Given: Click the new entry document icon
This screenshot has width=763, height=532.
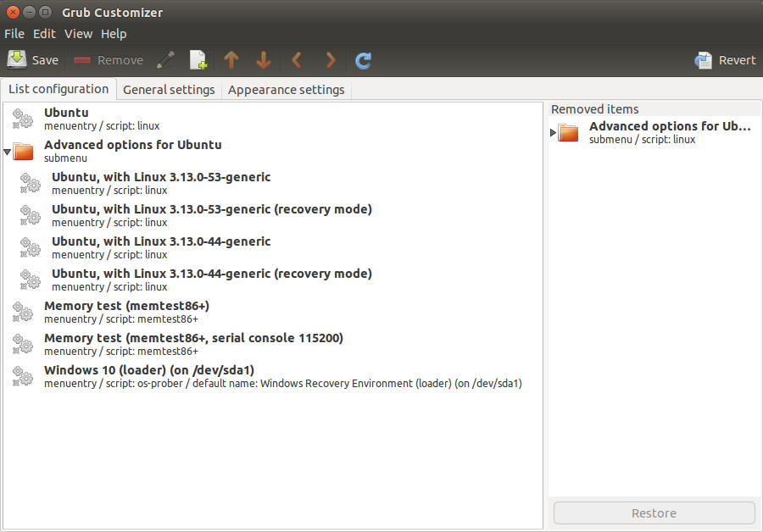Looking at the screenshot, I should click(198, 60).
